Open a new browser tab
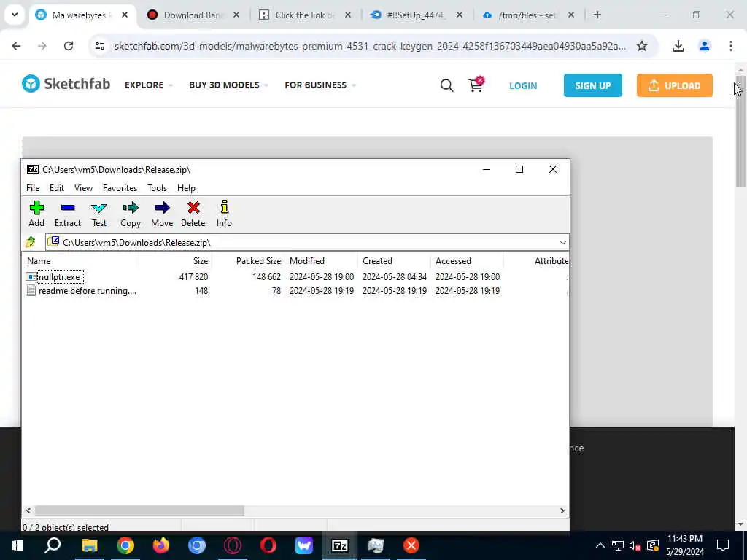The height and width of the screenshot is (560, 747). click(x=597, y=15)
